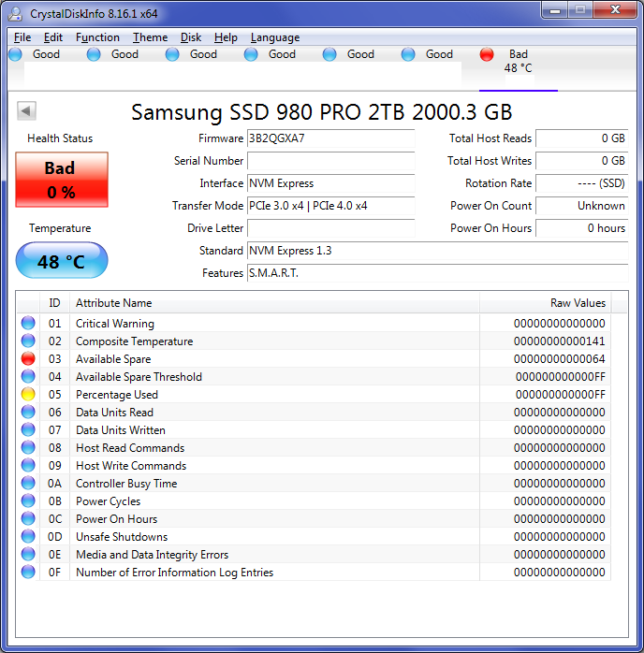Viewport: 644px width, 653px height.
Task: Click the ID column header
Action: pyautogui.click(x=54, y=303)
